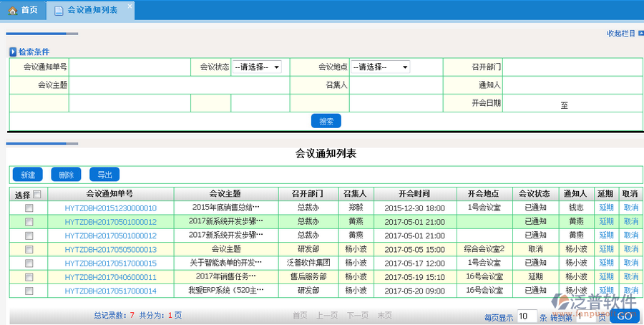The height and width of the screenshot is (325, 644).
Task: Click the 会议通知单号 input field
Action: [129, 67]
